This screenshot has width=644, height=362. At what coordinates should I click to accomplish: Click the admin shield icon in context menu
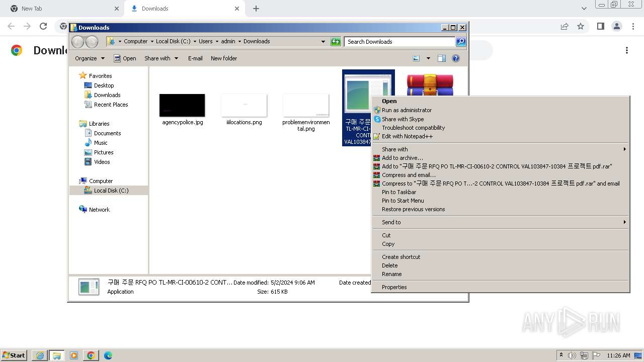376,110
